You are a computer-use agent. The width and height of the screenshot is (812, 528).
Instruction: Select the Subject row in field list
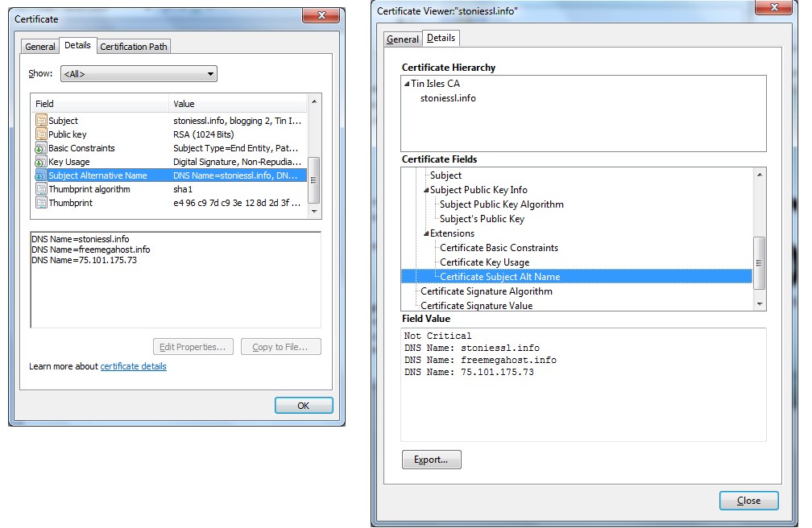coord(171,121)
